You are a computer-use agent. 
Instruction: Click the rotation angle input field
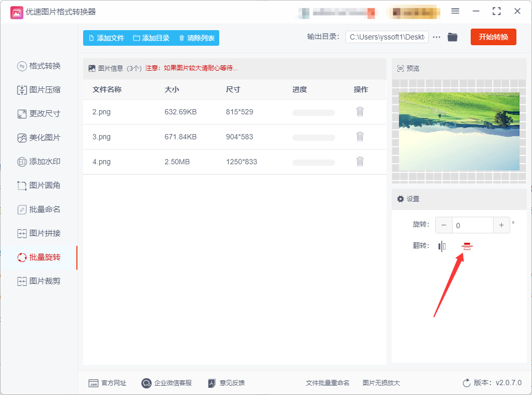pos(473,225)
